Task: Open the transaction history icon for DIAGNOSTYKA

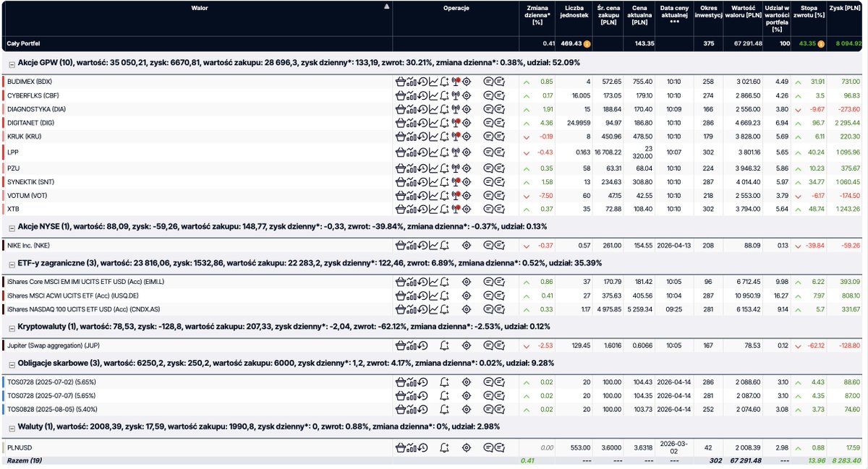Action: (x=422, y=108)
